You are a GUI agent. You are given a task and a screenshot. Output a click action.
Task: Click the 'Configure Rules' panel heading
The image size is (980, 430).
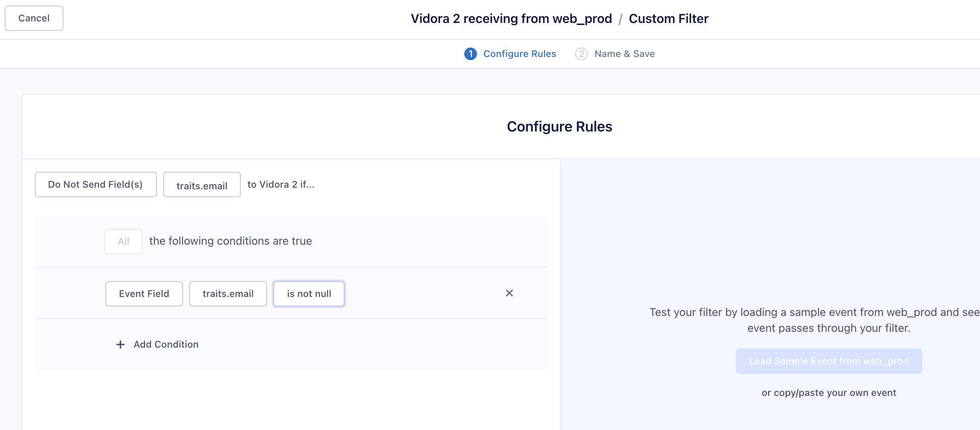559,127
